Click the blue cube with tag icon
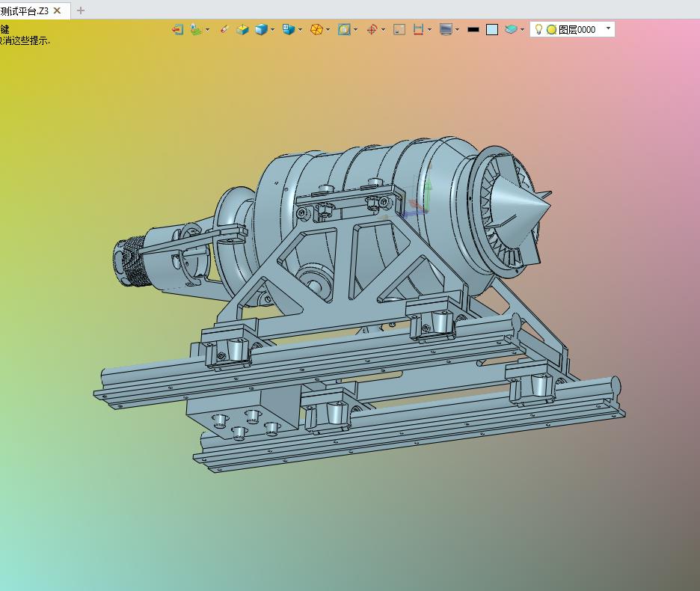This screenshot has height=591, width=700. [288, 30]
